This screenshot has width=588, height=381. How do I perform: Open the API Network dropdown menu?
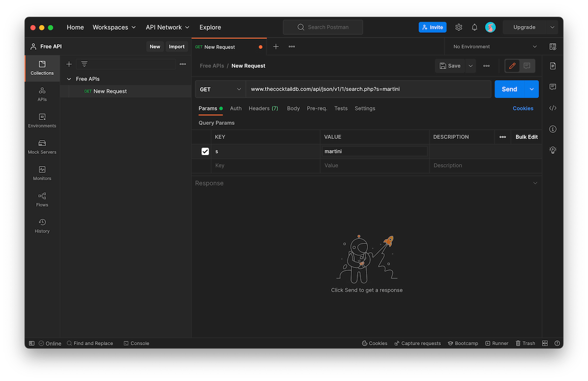point(168,27)
